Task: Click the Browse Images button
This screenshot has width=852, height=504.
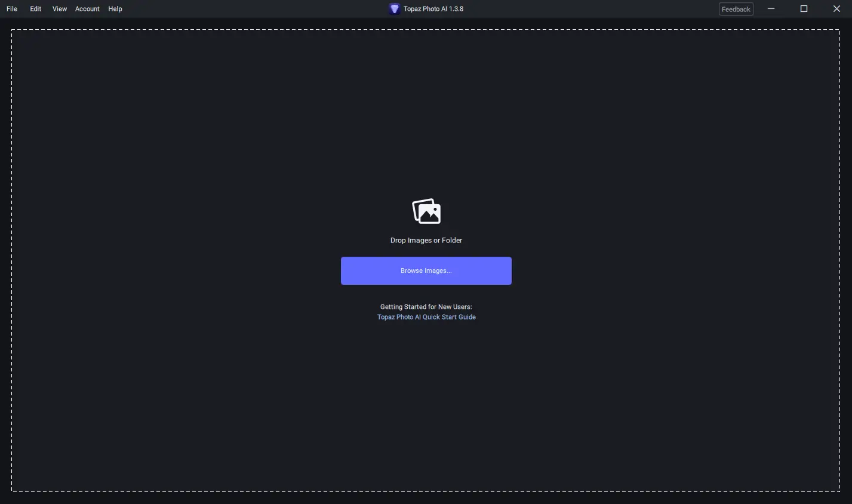Action: click(x=426, y=271)
